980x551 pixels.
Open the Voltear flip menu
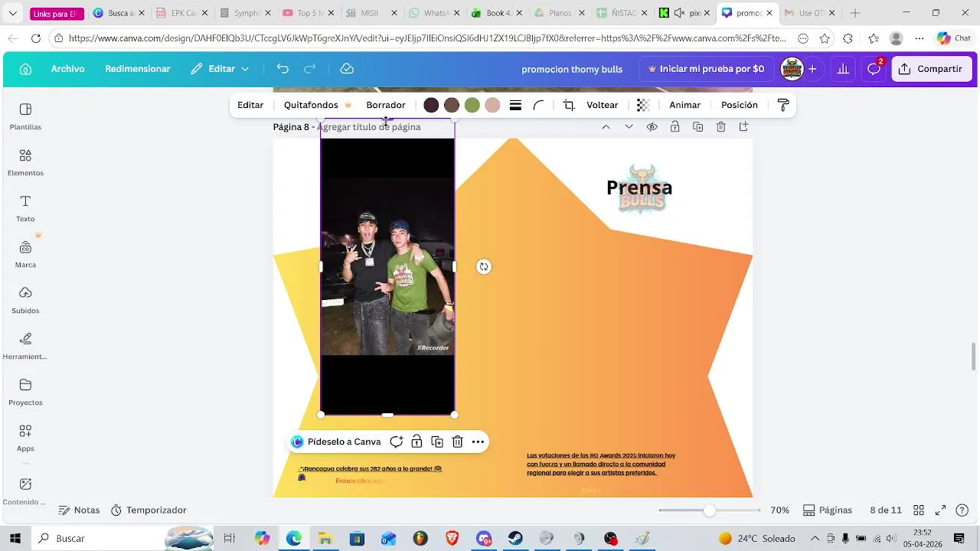coord(603,105)
